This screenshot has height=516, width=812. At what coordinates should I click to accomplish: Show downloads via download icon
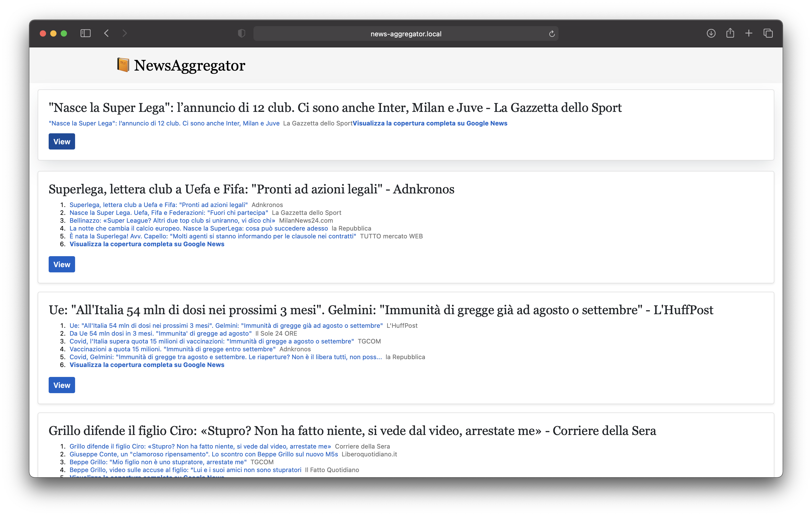(x=711, y=33)
